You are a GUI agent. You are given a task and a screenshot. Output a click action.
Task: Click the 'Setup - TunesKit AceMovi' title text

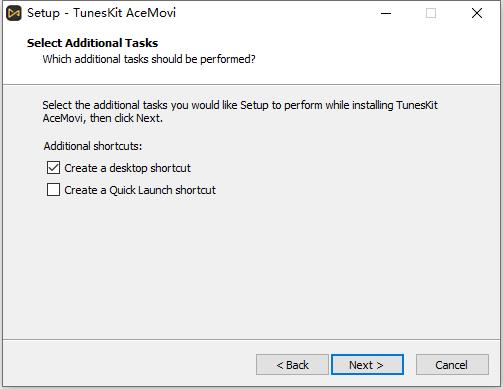[101, 13]
